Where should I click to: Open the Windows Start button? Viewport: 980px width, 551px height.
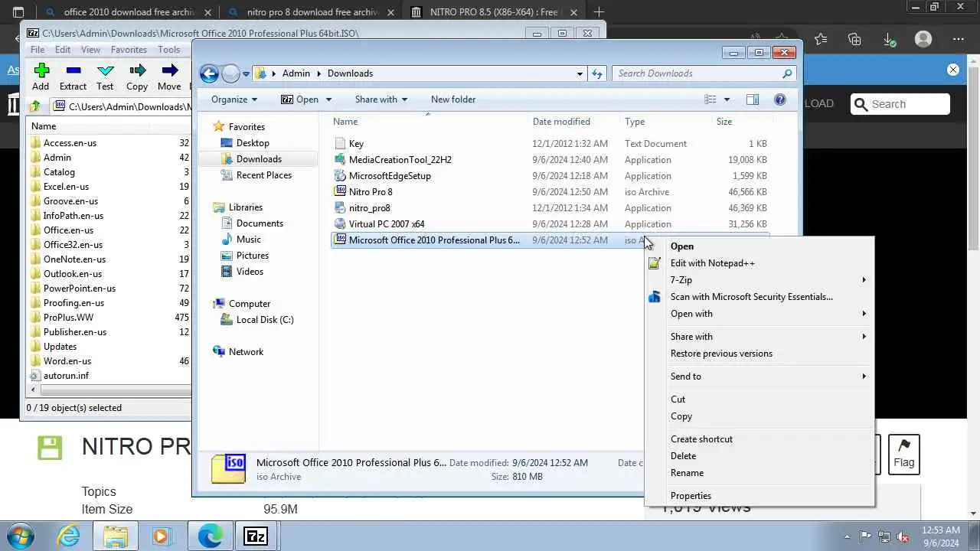click(x=21, y=536)
